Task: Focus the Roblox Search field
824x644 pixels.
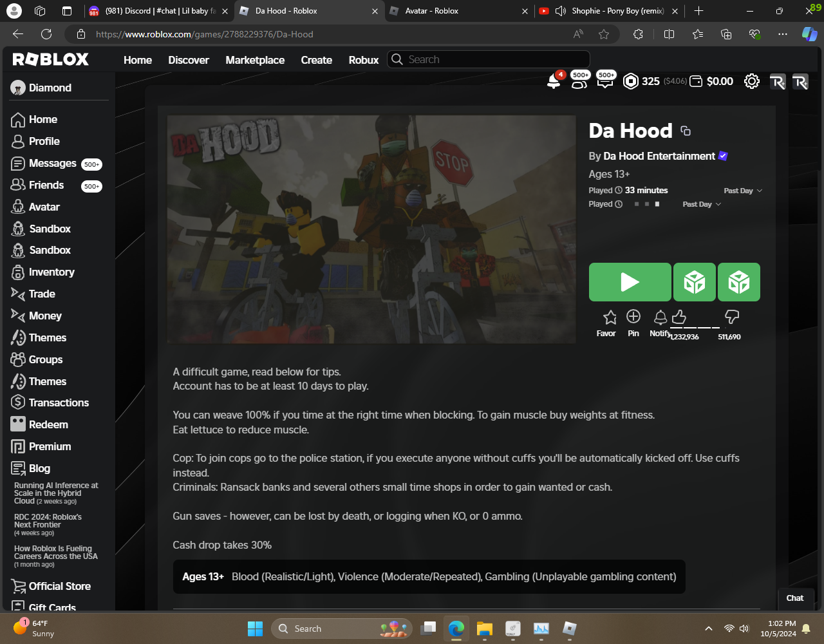Action: pyautogui.click(x=489, y=59)
